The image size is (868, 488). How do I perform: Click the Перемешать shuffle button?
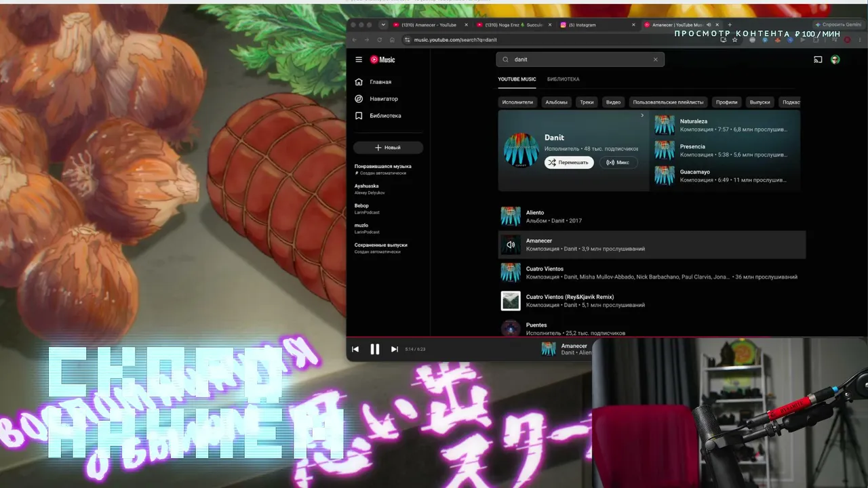569,163
